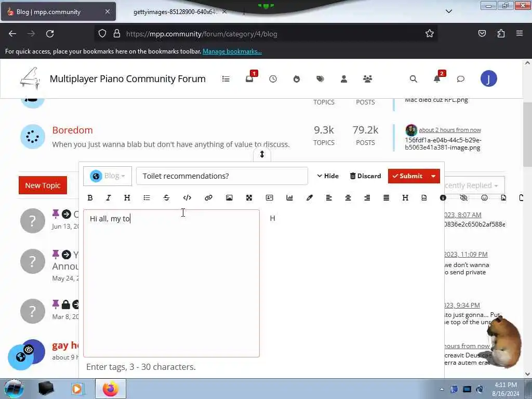Insert a poll with the chart icon
Image resolution: width=532 pixels, height=399 pixels.
(289, 198)
